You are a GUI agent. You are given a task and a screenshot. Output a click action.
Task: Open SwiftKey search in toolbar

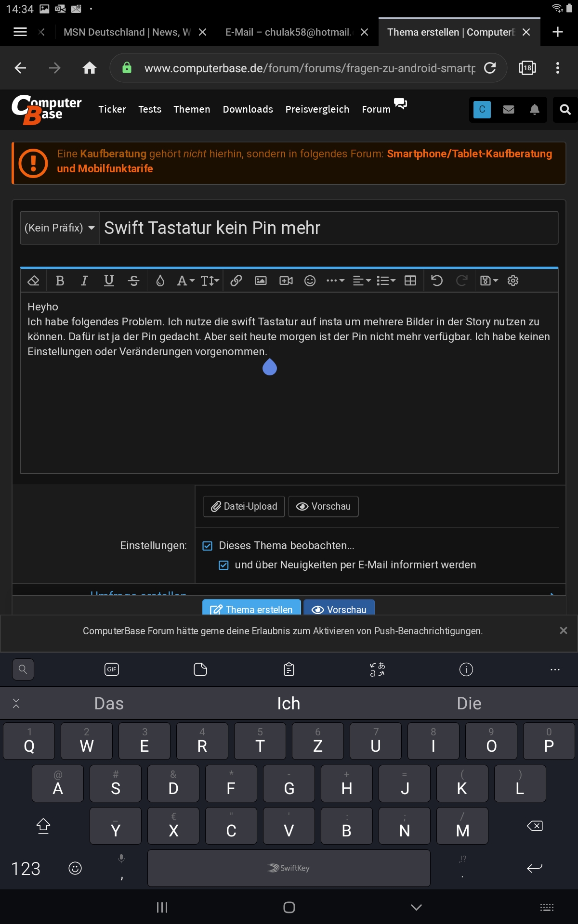23,669
